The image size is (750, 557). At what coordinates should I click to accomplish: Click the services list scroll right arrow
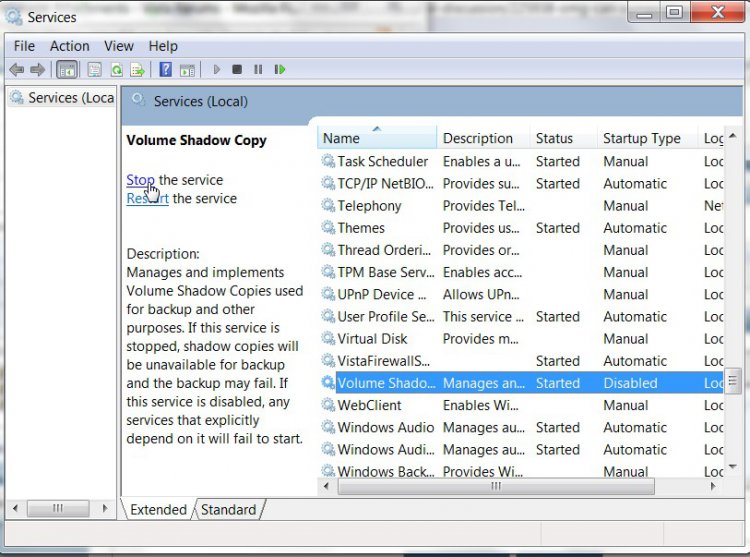pyautogui.click(x=713, y=486)
